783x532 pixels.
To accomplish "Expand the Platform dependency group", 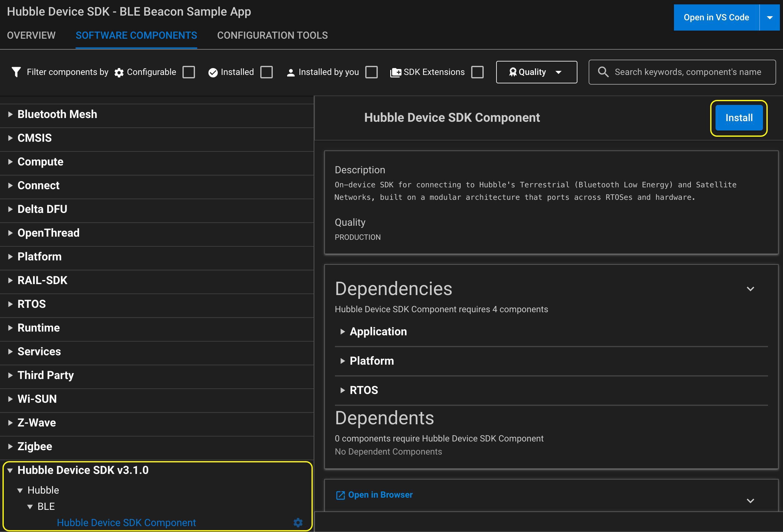I will click(x=343, y=361).
